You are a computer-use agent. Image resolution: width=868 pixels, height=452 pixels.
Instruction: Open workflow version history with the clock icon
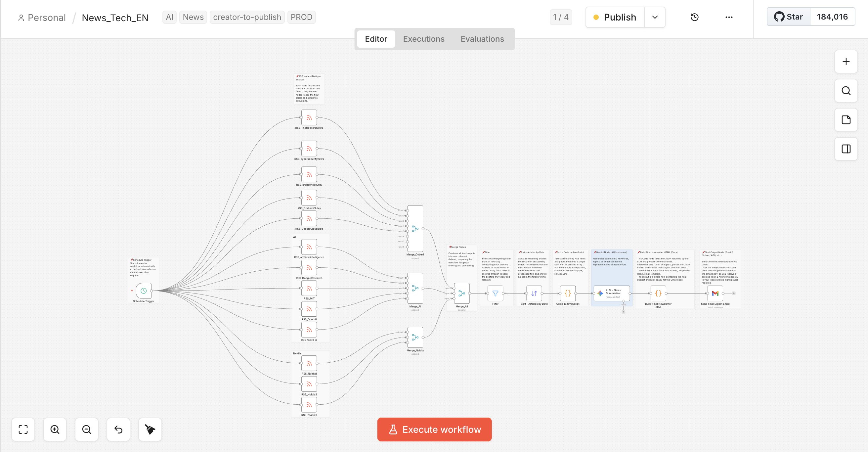click(694, 17)
